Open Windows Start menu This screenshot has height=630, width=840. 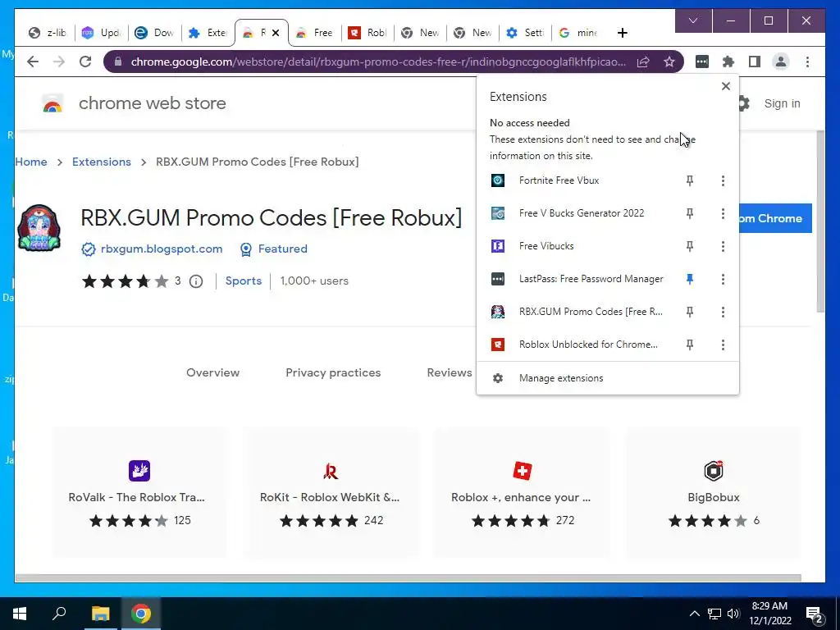pos(20,614)
